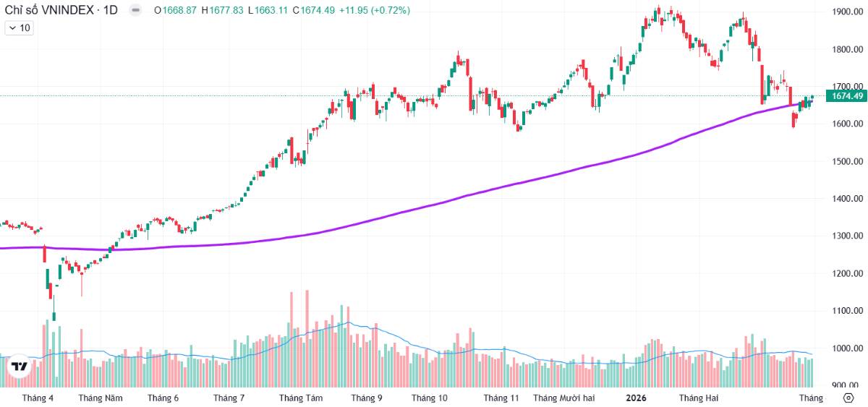Screen dimensions: 868x407
Task: Click the 1900.00 price scale label
Action: pyautogui.click(x=848, y=12)
